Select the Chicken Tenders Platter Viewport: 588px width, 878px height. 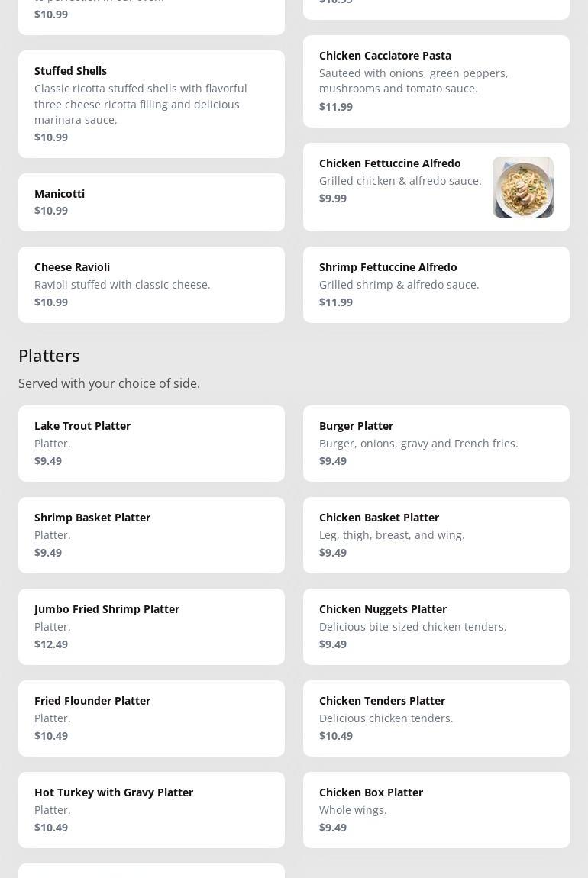click(x=436, y=718)
